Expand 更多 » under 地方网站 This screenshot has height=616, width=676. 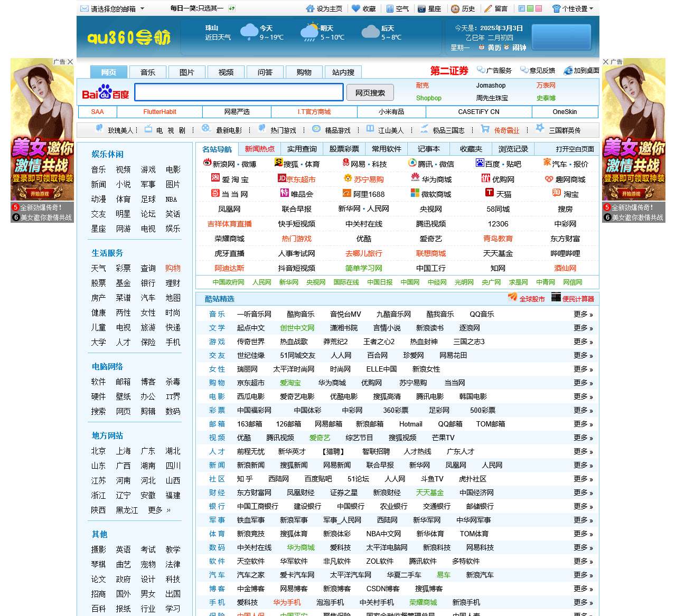pos(159,510)
